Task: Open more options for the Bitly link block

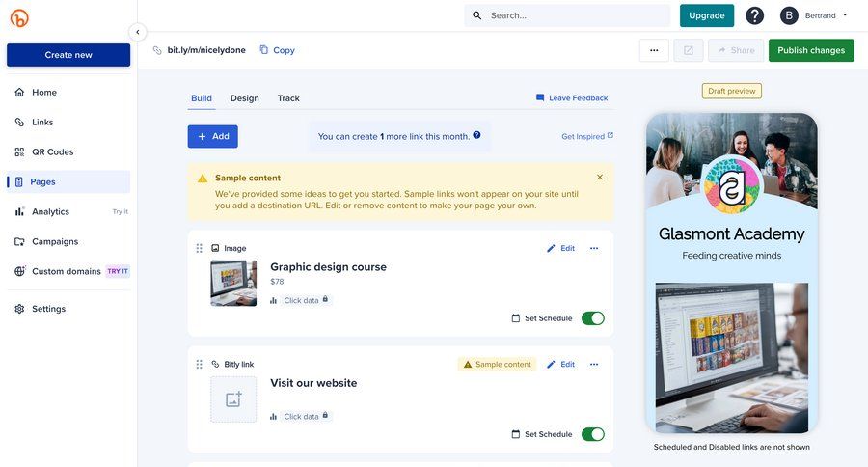Action: click(594, 364)
